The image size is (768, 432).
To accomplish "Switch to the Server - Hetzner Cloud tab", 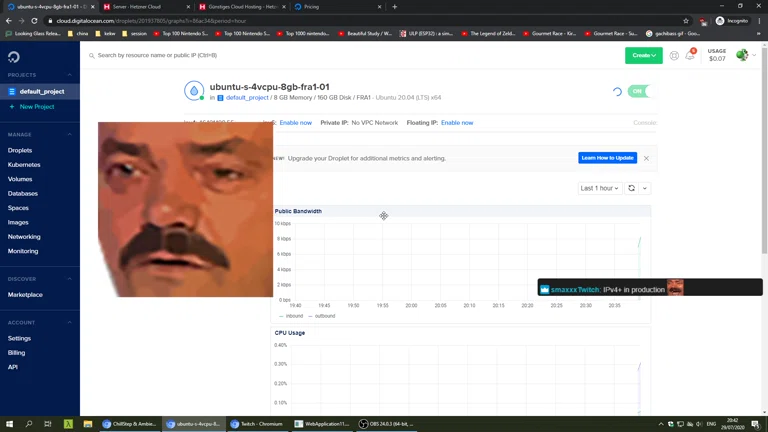I will (146, 7).
